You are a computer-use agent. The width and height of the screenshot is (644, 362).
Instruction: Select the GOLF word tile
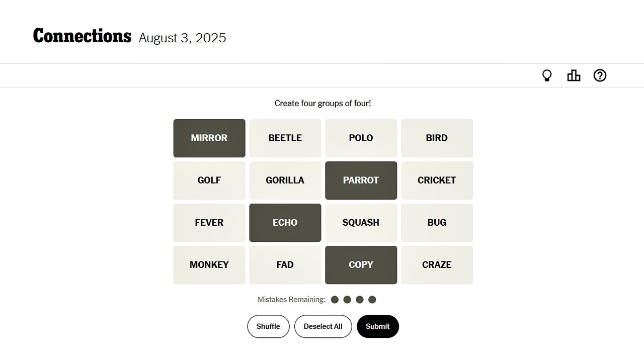209,180
